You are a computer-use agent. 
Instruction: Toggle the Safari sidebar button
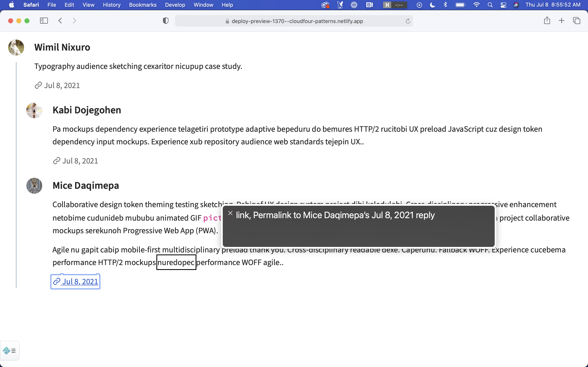(44, 21)
